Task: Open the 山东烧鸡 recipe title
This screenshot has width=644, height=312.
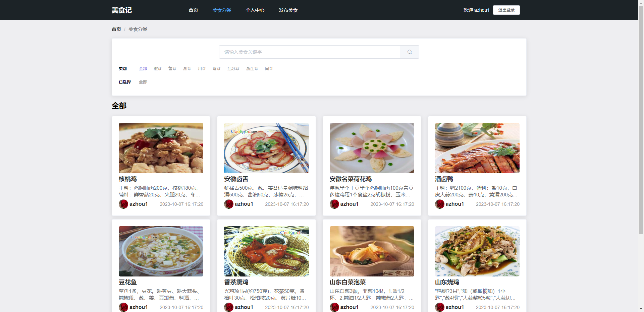Action: [x=447, y=282]
